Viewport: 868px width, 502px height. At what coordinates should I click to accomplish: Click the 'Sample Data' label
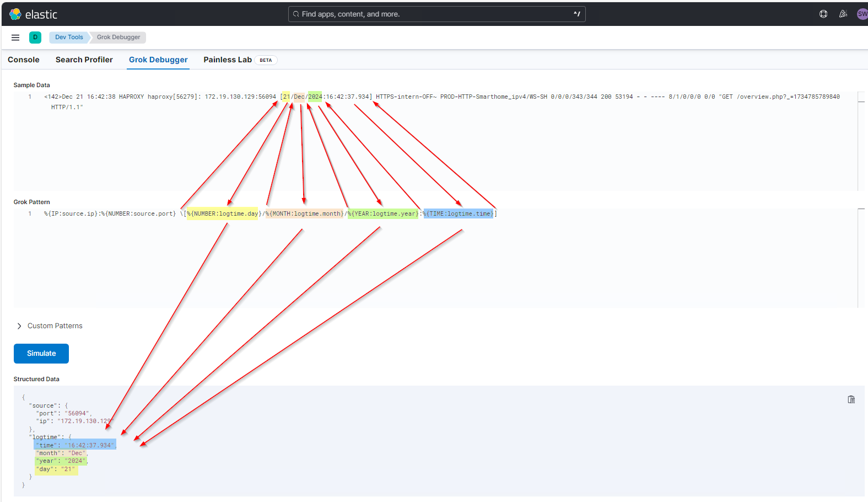click(x=31, y=85)
